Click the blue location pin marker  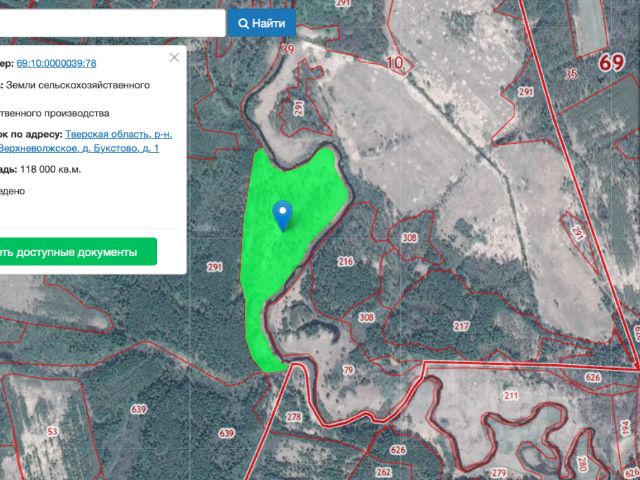tap(283, 214)
